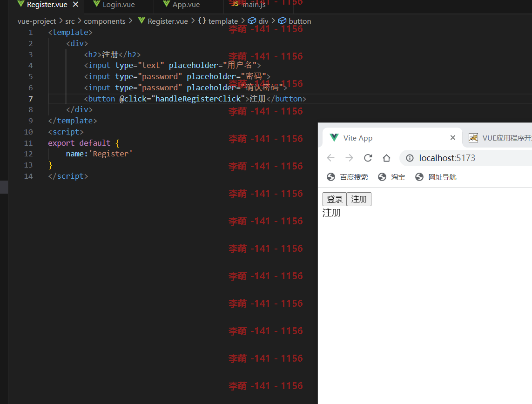The image size is (532, 404).
Task: Click the opening template tag on line 1
Action: (70, 32)
